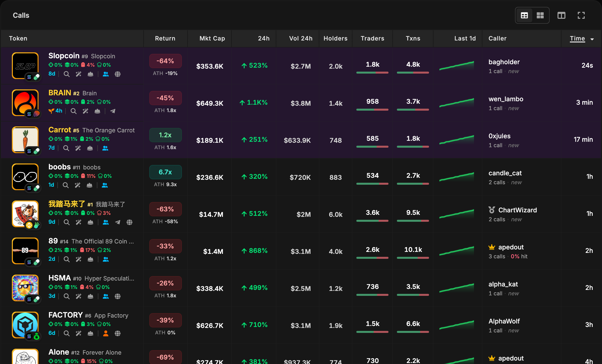Click the BRAIN token name
The width and height of the screenshot is (602, 364).
coord(60,93)
